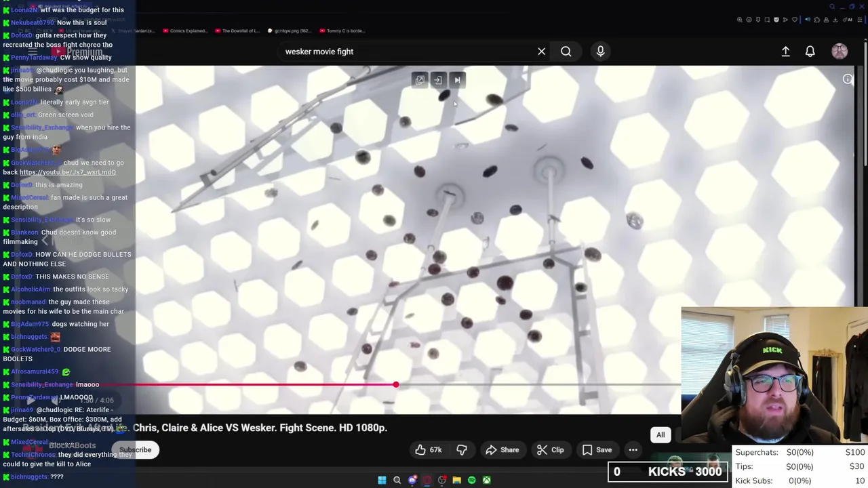Dislike the video
Screen dimensions: 868x488
point(462,450)
